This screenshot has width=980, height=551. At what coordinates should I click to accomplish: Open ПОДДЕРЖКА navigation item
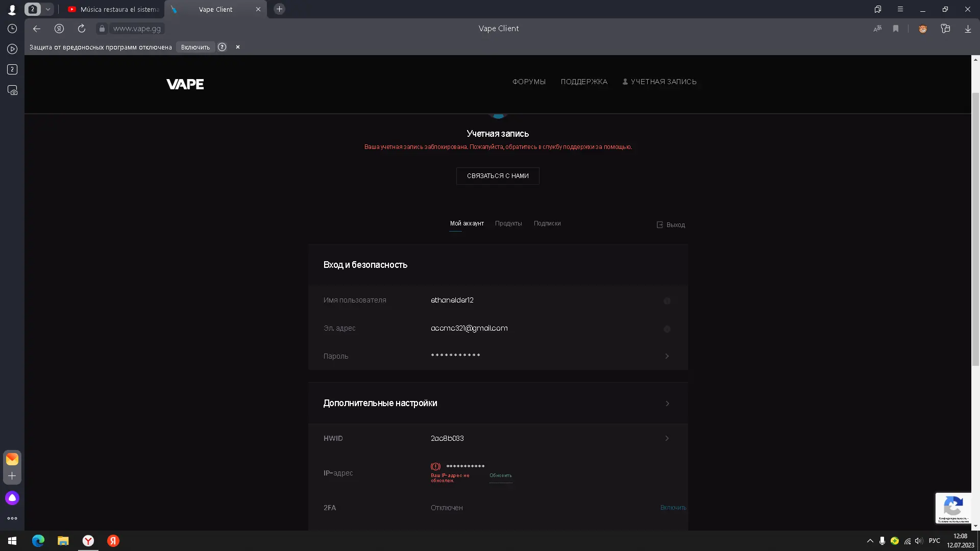[584, 82]
